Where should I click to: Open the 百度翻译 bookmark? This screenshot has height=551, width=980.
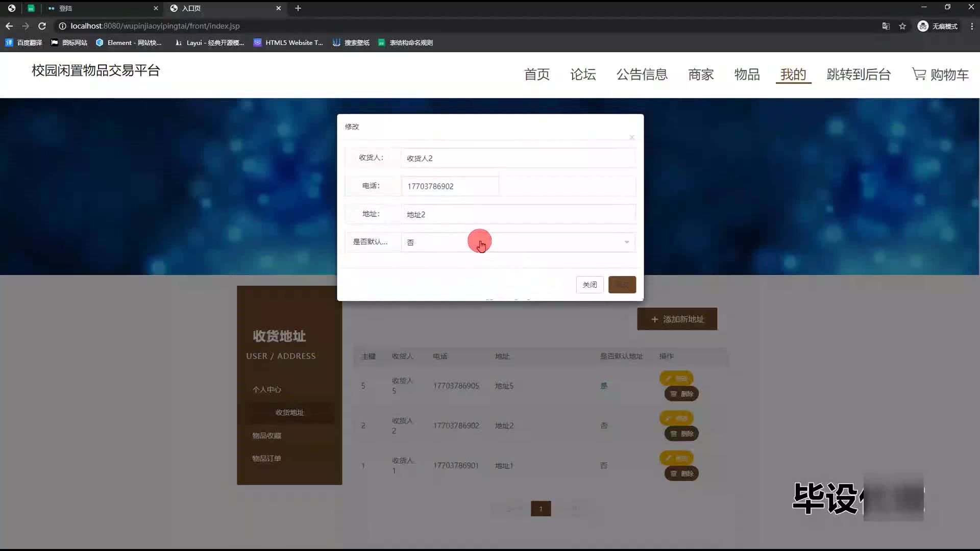pos(24,43)
